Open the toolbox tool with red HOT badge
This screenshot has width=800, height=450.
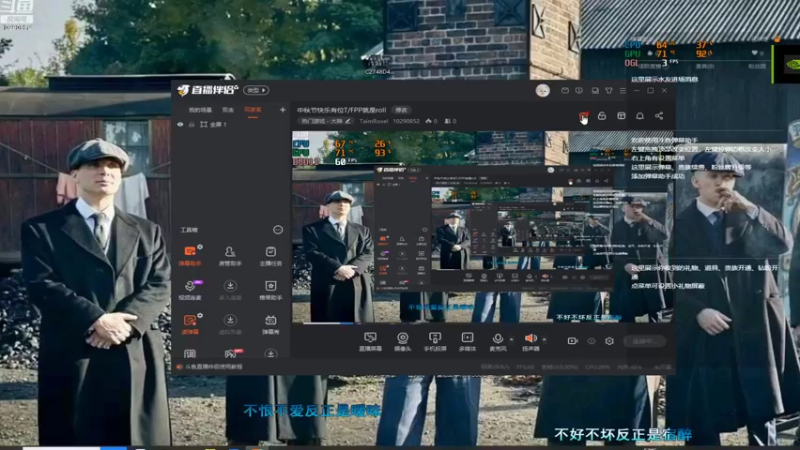tap(231, 353)
